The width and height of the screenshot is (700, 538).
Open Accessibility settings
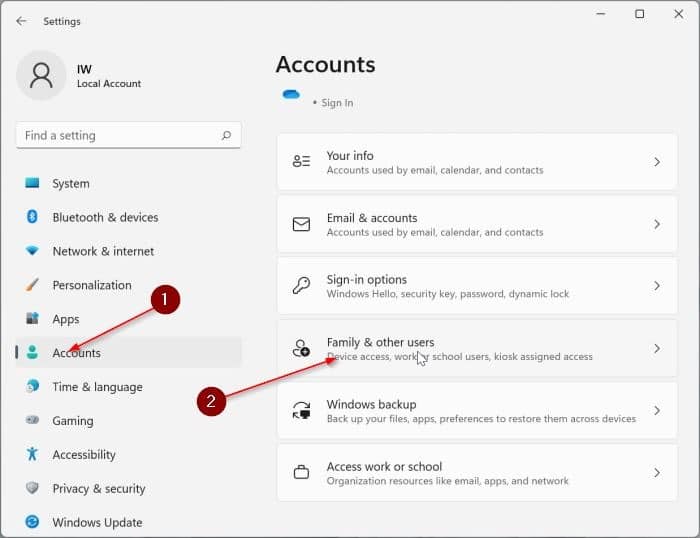point(129,455)
